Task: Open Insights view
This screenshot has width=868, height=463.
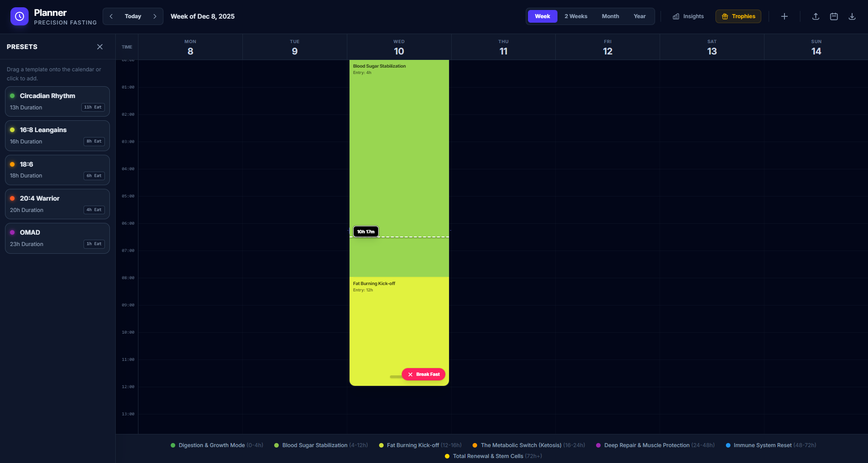Action: 688,16
